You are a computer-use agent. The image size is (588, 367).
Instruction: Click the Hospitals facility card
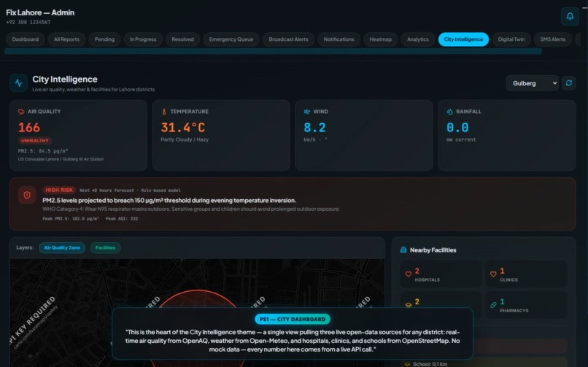(441, 274)
